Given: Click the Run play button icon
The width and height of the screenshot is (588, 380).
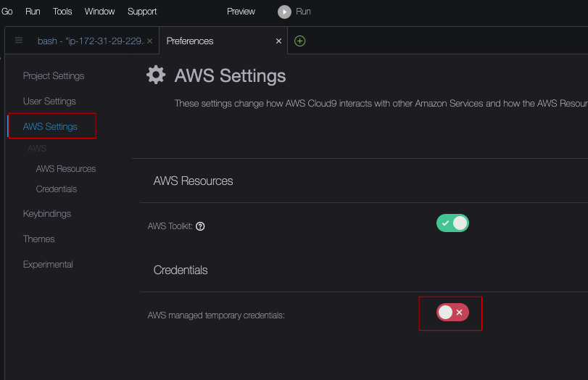Looking at the screenshot, I should pyautogui.click(x=284, y=12).
